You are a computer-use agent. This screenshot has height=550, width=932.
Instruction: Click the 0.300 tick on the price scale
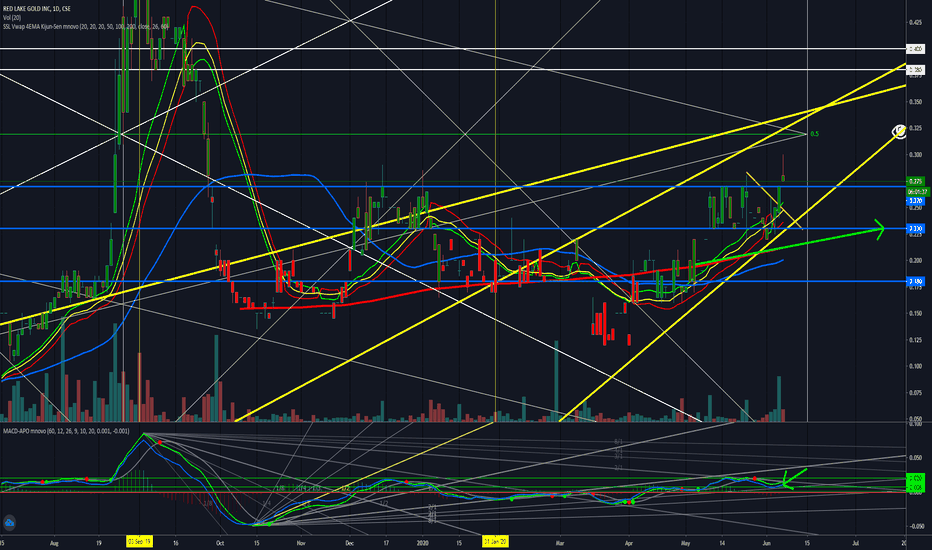[915, 155]
